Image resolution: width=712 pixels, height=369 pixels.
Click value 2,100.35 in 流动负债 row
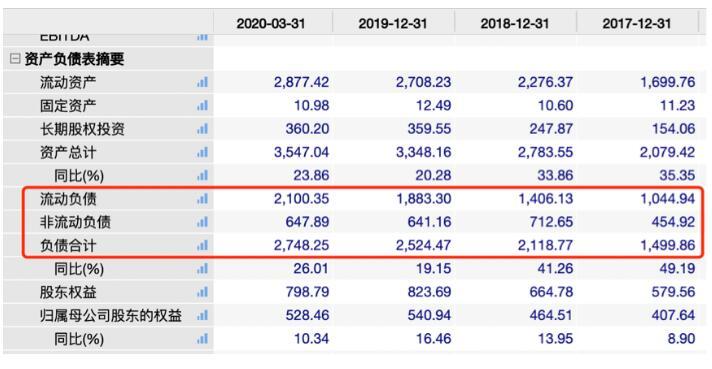[301, 199]
